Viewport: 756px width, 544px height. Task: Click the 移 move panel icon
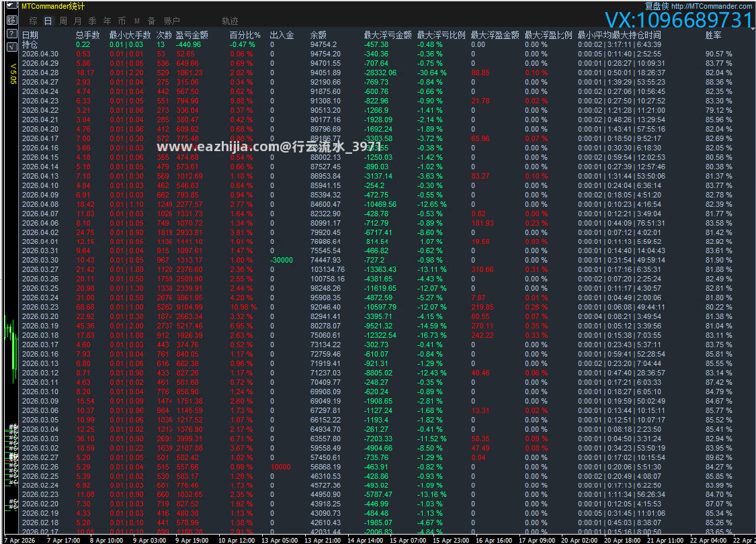pyautogui.click(x=12, y=20)
